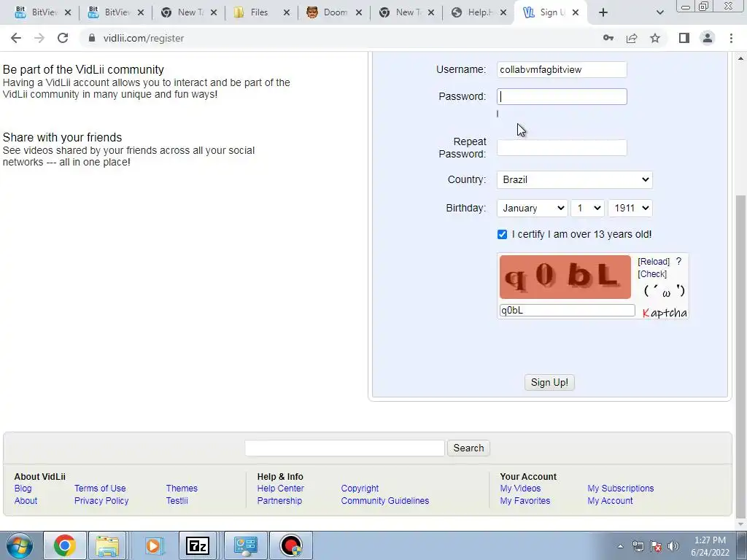The image size is (747, 560).
Task: Open a new tab with the plus button
Action: pyautogui.click(x=603, y=12)
